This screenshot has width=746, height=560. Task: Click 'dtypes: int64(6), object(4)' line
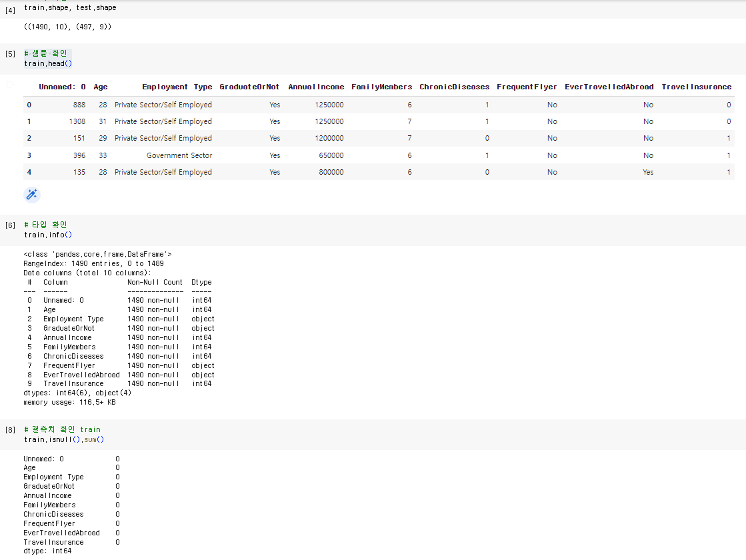pos(77,393)
